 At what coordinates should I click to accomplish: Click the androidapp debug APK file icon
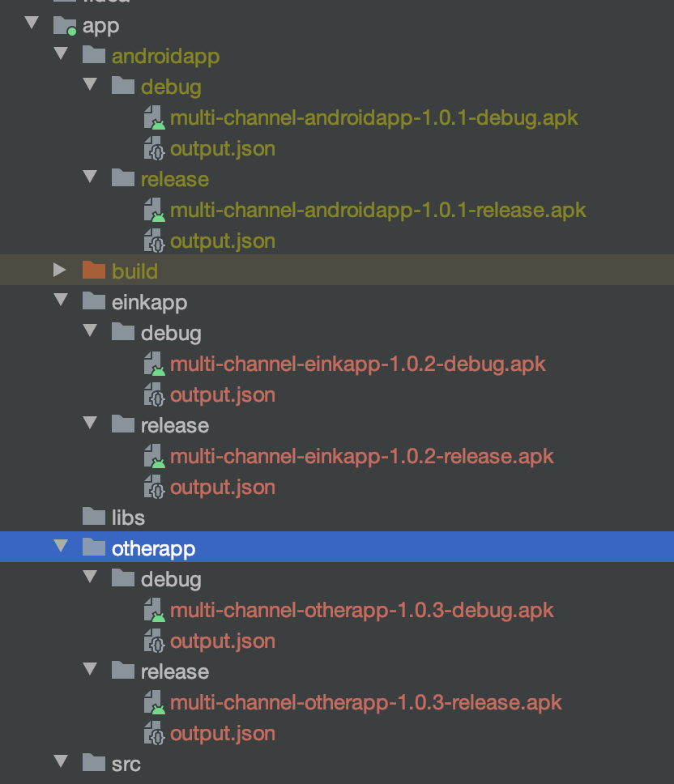155,118
